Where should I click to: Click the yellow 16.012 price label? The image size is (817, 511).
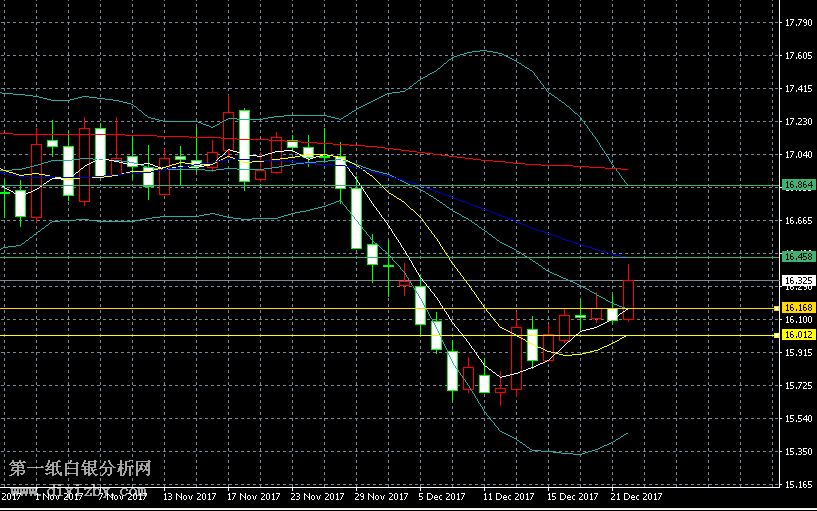[798, 335]
